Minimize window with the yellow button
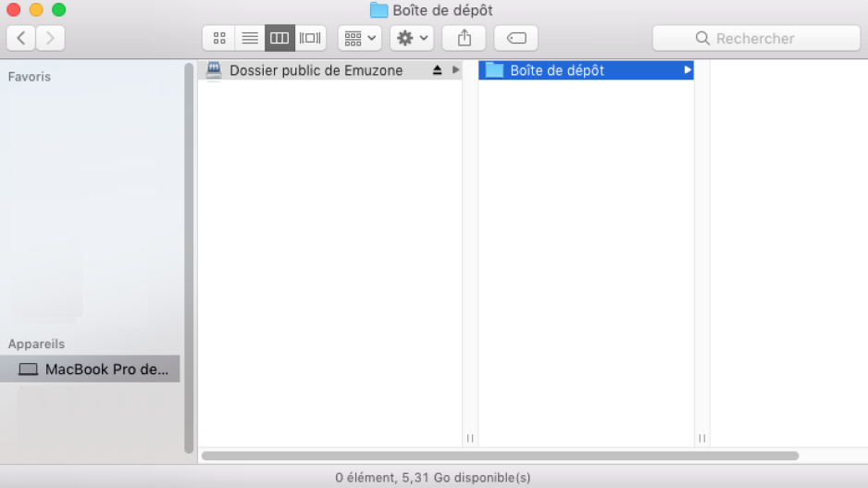The width and height of the screenshot is (868, 488). click(x=36, y=9)
